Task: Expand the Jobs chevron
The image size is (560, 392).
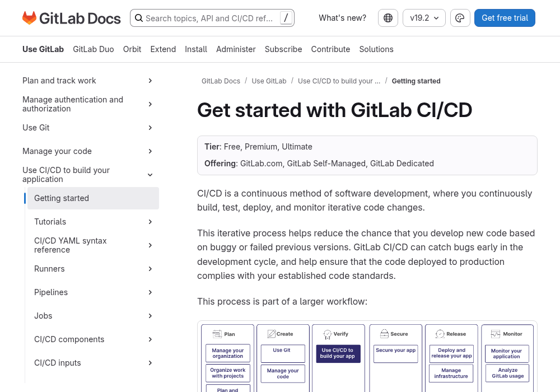Action: [150, 316]
